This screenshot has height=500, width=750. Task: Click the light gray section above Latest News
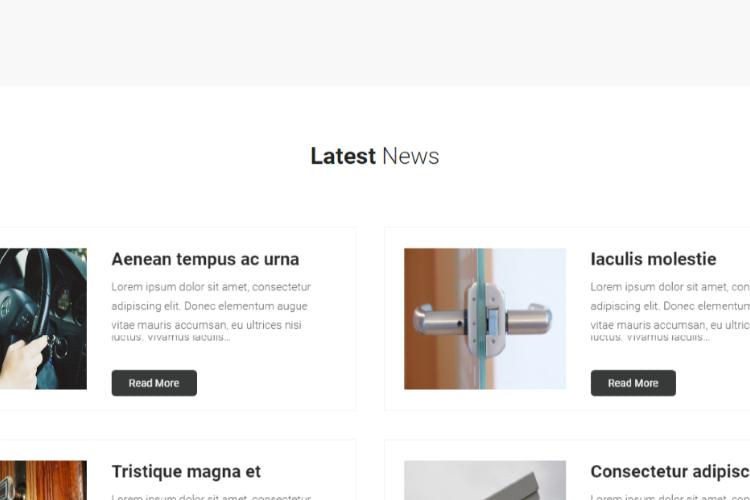(375, 43)
